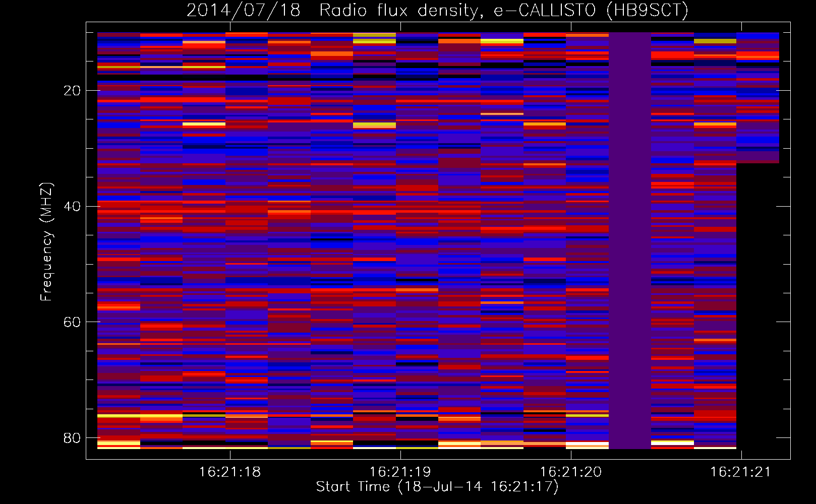Screen dimensions: 816x504
Task: Click the 16:21:20 time tick label
Action: [x=571, y=472]
